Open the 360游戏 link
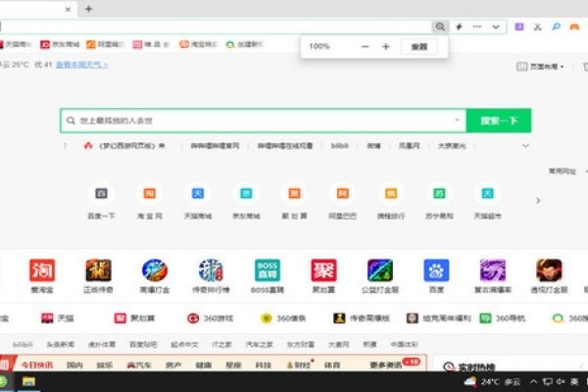The height and width of the screenshot is (392, 588). pyautogui.click(x=210, y=318)
